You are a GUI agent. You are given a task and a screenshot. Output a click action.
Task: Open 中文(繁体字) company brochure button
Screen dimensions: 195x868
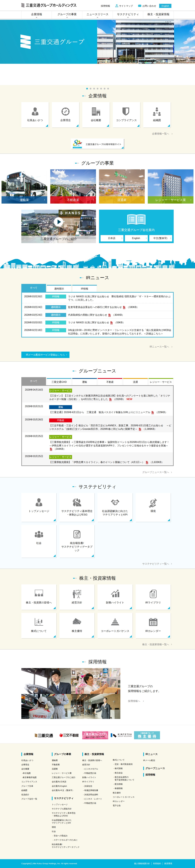(161, 238)
